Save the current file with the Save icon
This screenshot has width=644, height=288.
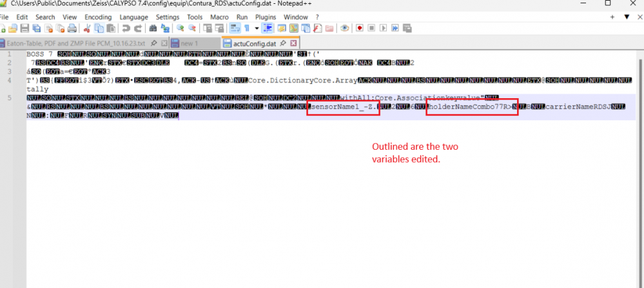click(x=24, y=28)
